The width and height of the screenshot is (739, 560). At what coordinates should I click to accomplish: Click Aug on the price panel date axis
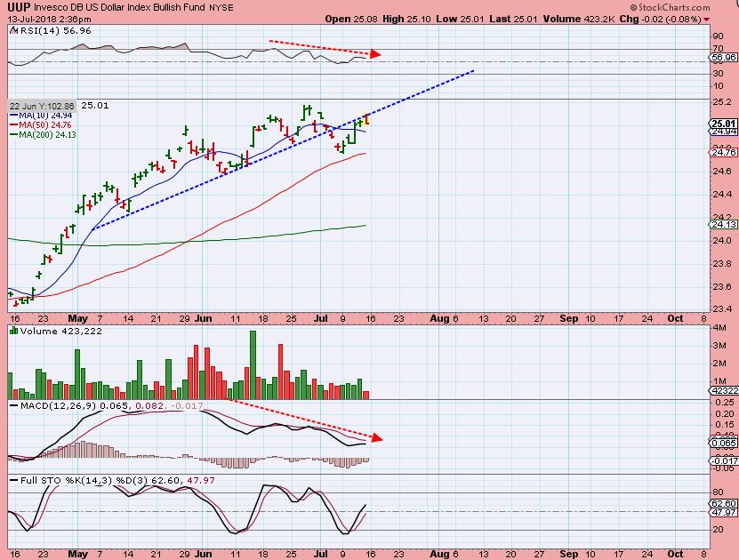pyautogui.click(x=439, y=319)
